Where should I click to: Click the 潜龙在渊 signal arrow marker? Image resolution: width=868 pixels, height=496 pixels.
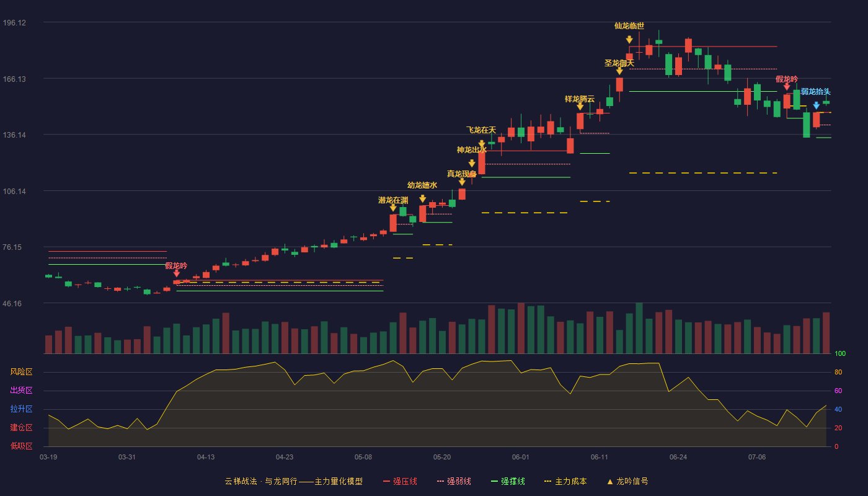click(393, 208)
